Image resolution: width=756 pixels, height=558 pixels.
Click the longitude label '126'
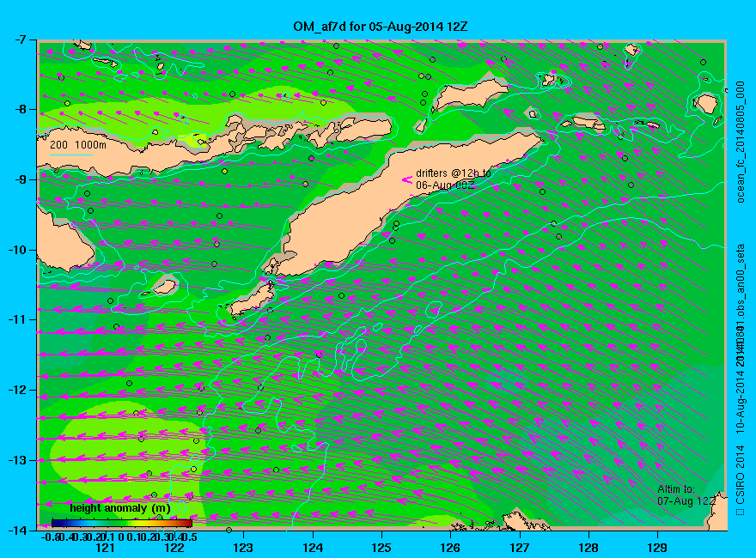coord(450,548)
